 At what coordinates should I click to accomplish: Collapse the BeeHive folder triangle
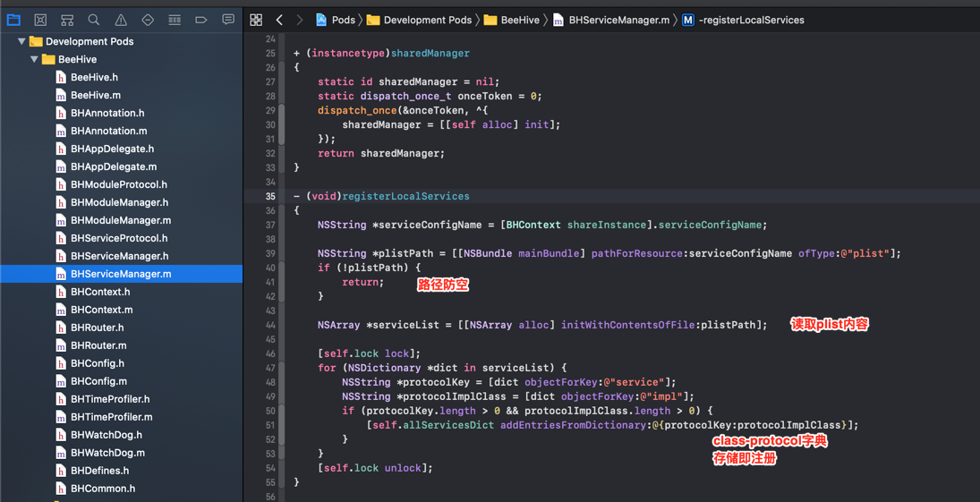[x=34, y=59]
